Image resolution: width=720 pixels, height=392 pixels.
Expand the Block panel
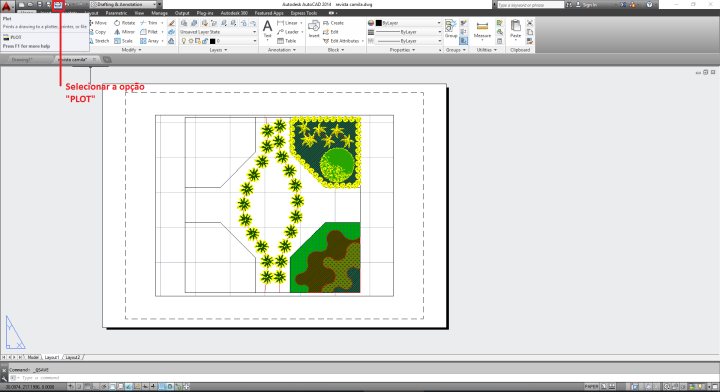336,50
